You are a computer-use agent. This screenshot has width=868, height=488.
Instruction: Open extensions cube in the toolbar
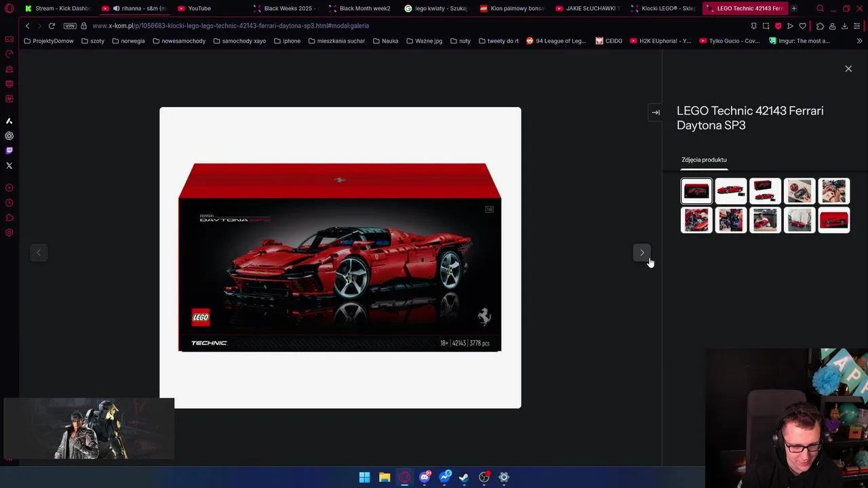tap(820, 26)
